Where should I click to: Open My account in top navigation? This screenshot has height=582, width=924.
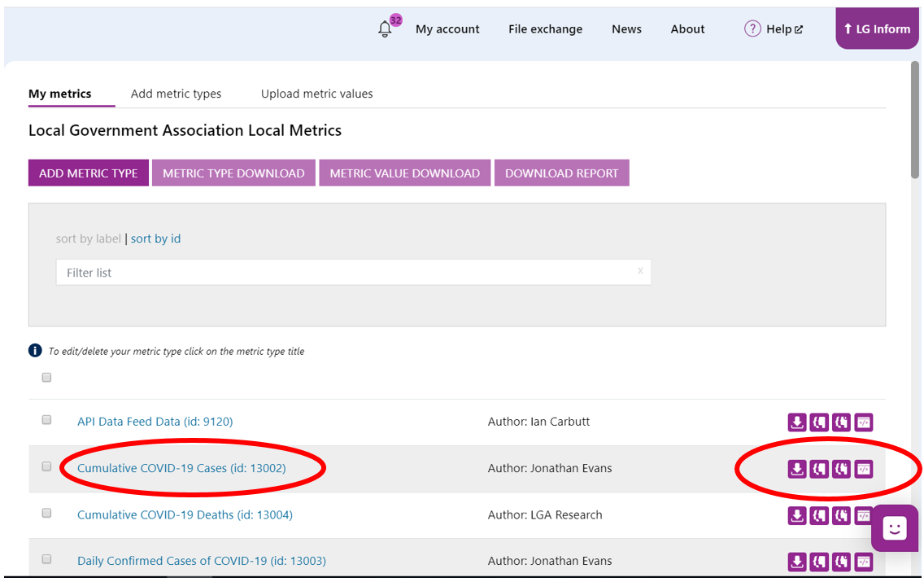tap(447, 28)
